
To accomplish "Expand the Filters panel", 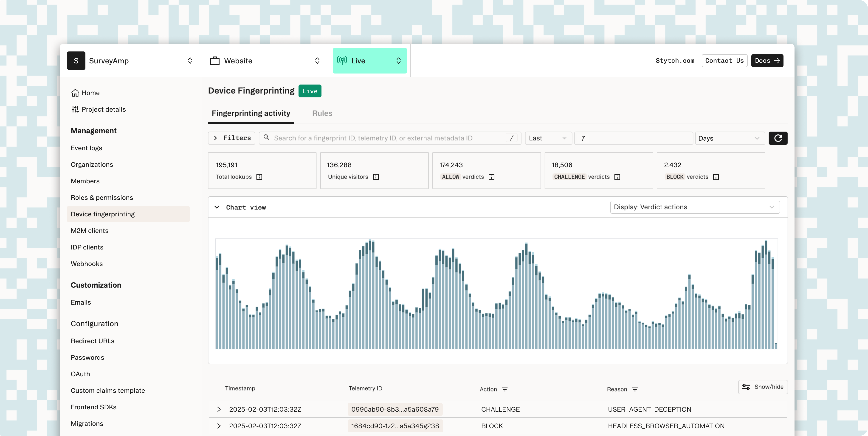I will tap(231, 138).
